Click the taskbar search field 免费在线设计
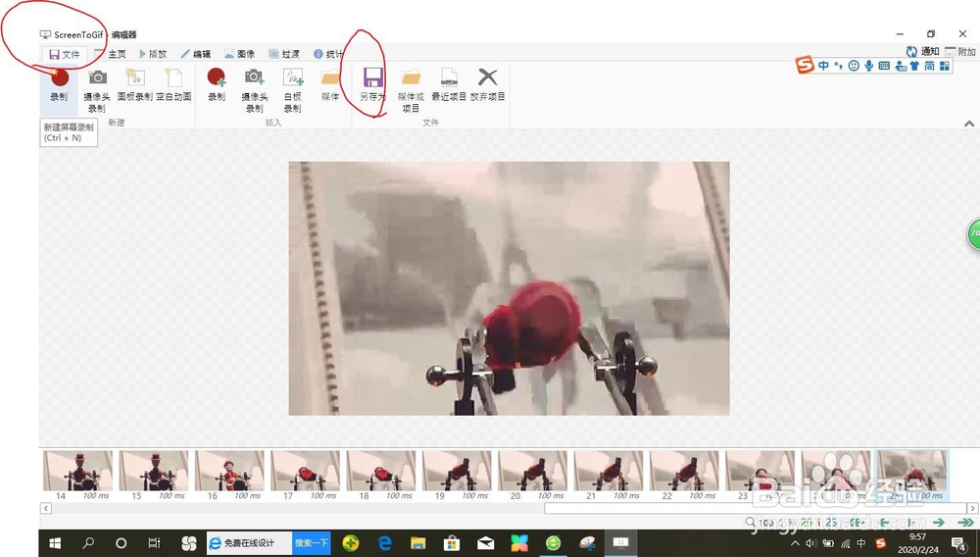 [249, 543]
